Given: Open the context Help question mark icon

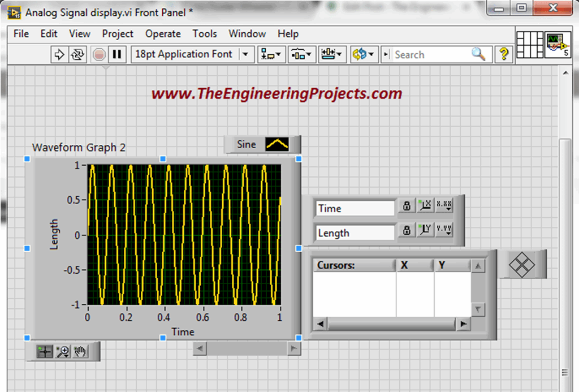Looking at the screenshot, I should [504, 54].
